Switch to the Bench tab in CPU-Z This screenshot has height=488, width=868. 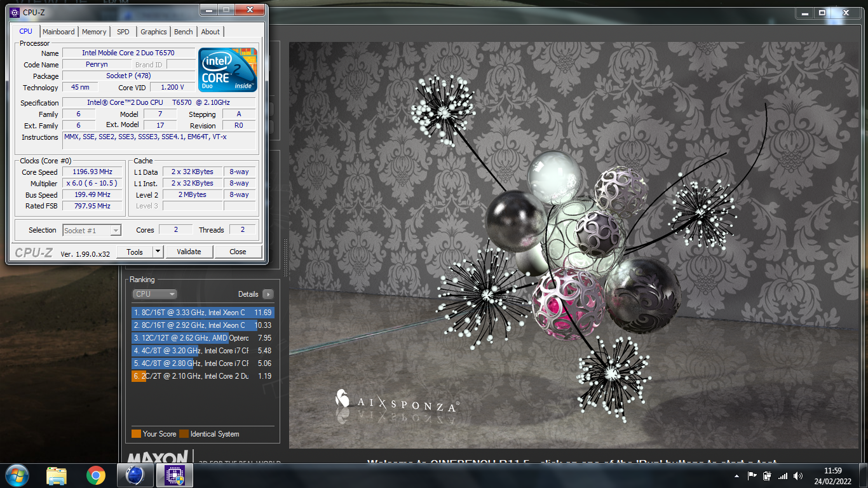pos(184,32)
